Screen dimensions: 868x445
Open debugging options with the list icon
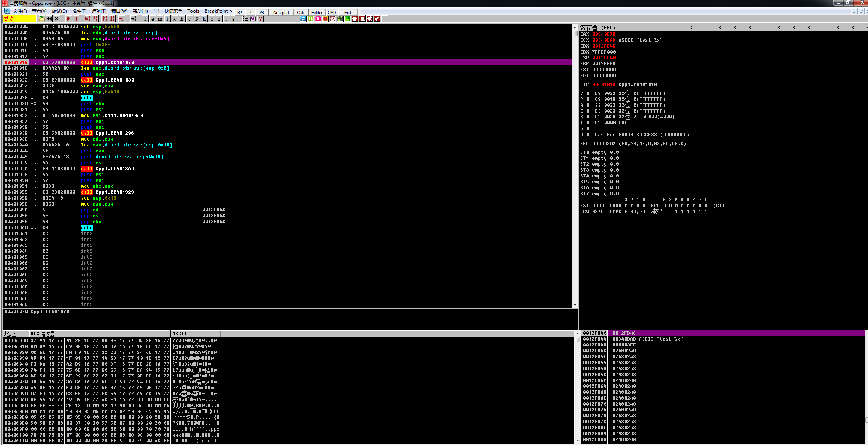pos(246,19)
